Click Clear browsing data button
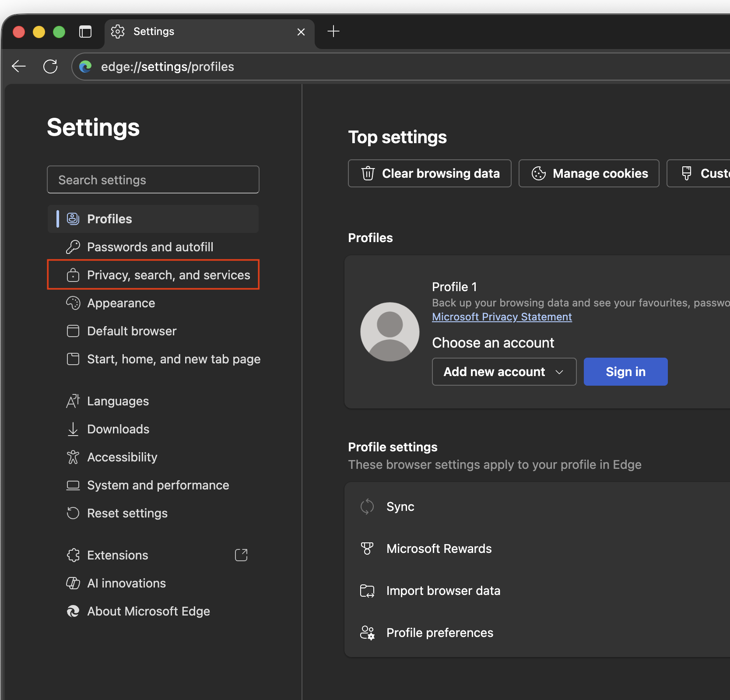This screenshot has height=700, width=730. pyautogui.click(x=429, y=173)
